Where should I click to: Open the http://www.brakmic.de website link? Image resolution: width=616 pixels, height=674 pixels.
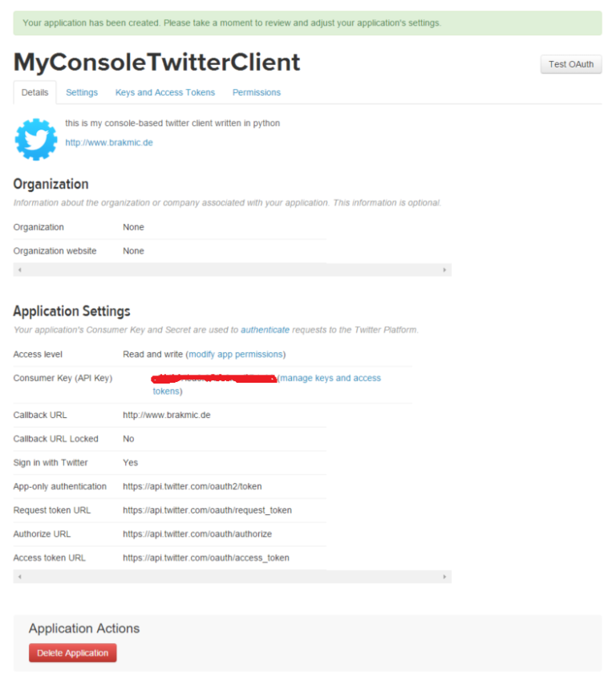(x=109, y=143)
